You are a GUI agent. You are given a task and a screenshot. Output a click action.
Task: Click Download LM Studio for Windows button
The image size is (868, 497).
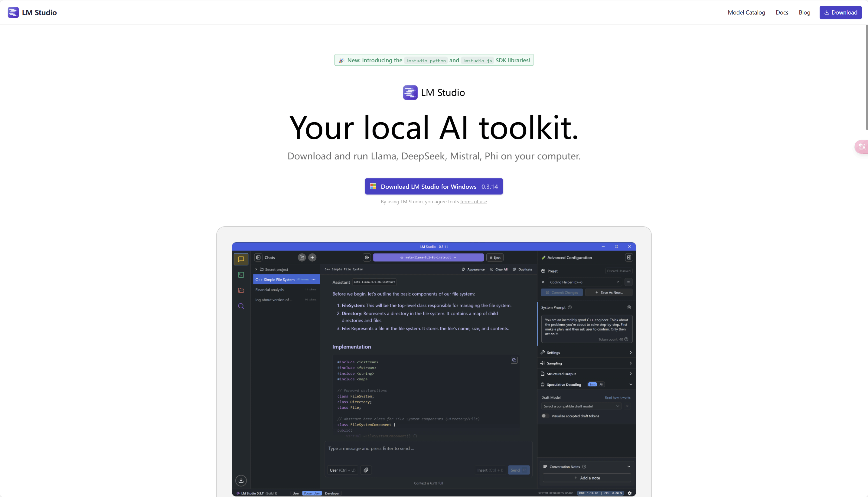434,186
